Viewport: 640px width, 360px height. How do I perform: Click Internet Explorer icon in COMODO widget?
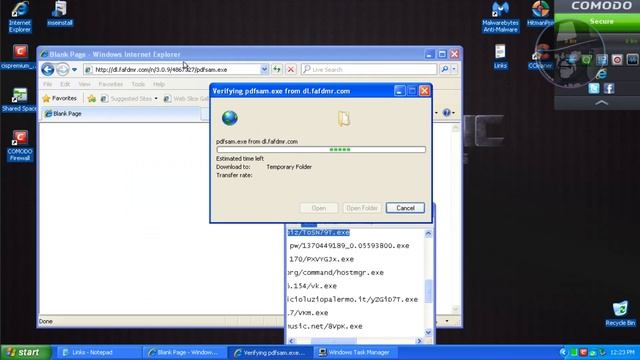(601, 74)
